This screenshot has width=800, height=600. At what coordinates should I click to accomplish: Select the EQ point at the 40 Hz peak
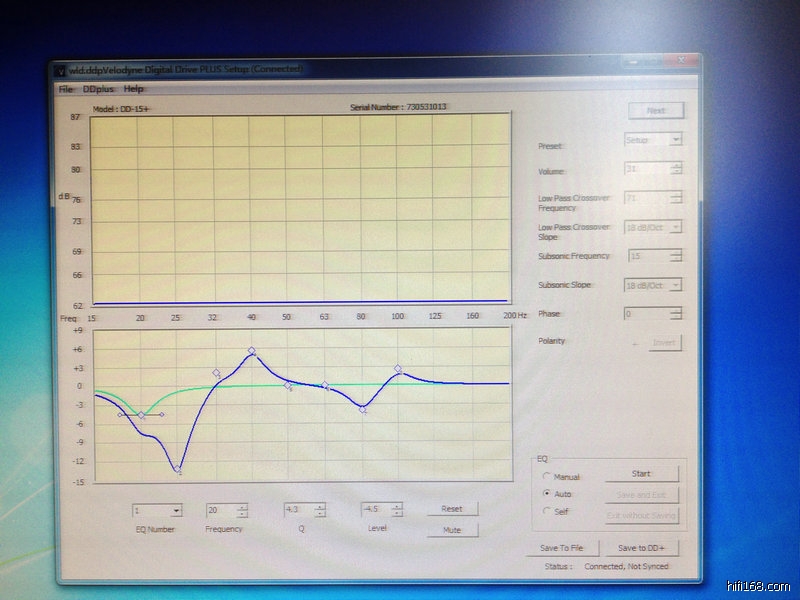tap(252, 351)
